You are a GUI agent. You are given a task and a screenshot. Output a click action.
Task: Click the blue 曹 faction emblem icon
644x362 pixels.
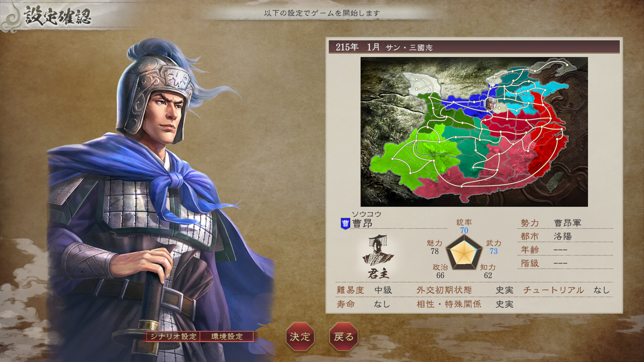345,224
